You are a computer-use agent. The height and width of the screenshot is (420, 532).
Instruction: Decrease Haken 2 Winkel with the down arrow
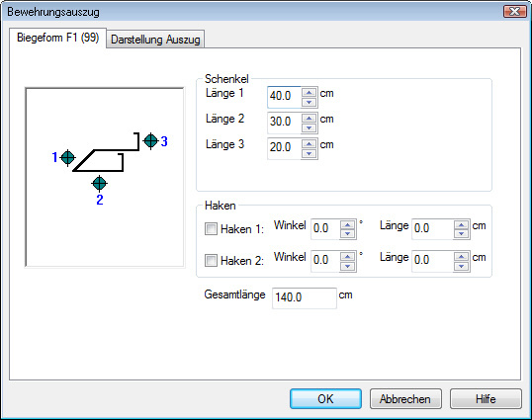347,266
